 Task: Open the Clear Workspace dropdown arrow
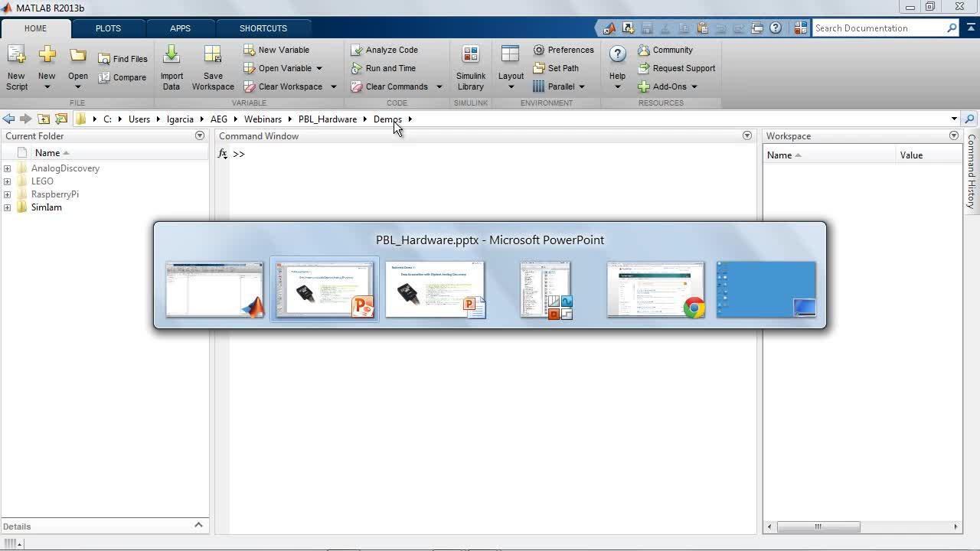[333, 86]
